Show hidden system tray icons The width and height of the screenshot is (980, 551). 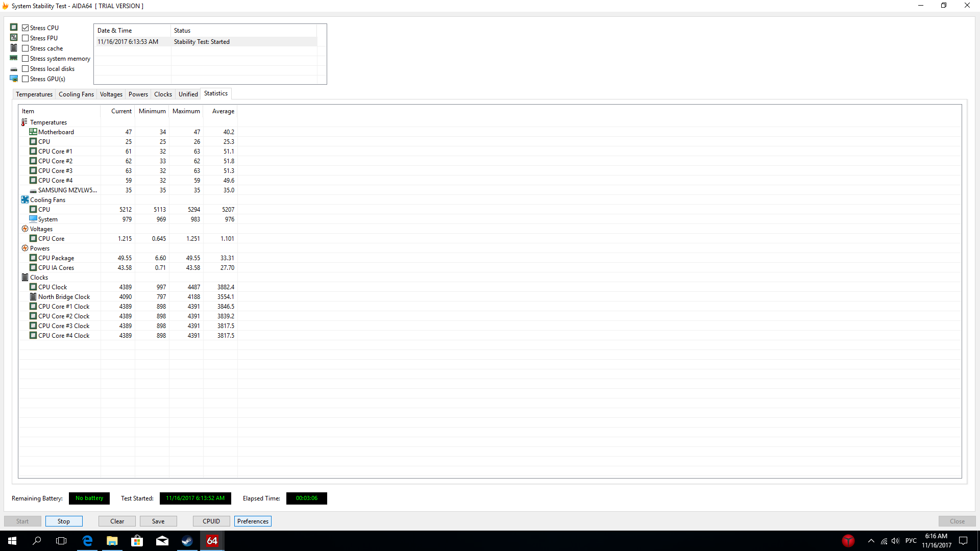(871, 541)
